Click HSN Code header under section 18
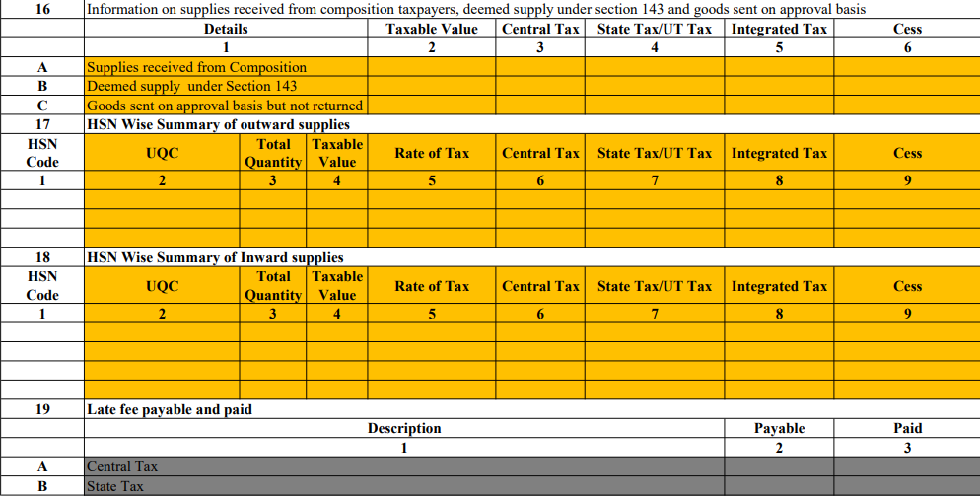This screenshot has width=980, height=496. coord(41,287)
